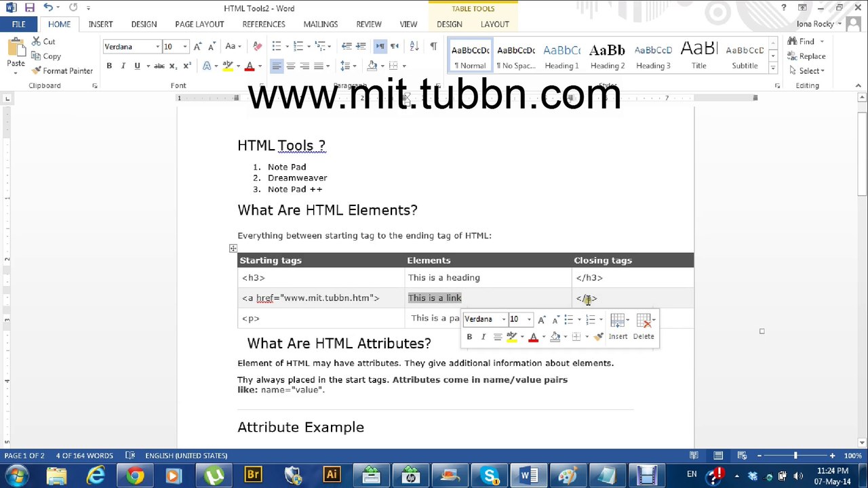The image size is (868, 488).
Task: Click Replace in the Editing group
Action: click(807, 56)
